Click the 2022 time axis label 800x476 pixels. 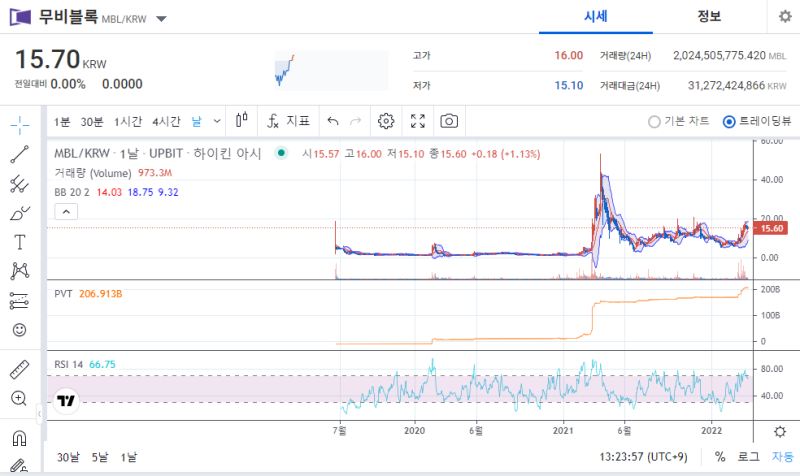[712, 431]
